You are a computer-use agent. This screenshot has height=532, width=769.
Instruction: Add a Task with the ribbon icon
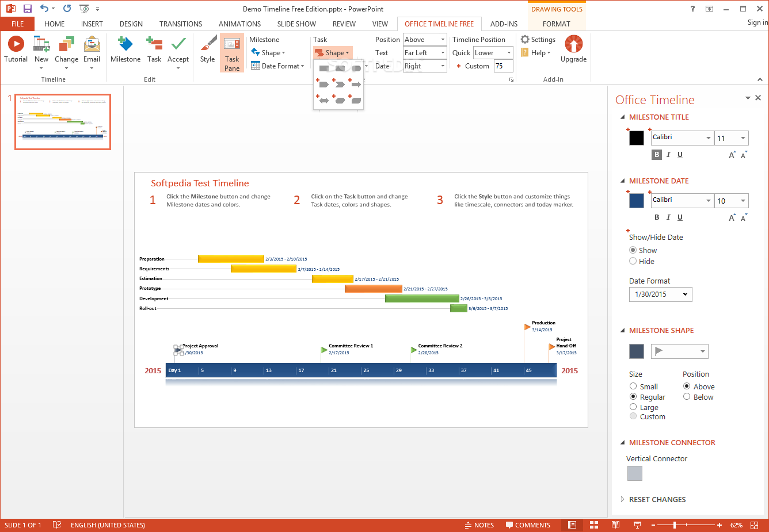pos(154,44)
